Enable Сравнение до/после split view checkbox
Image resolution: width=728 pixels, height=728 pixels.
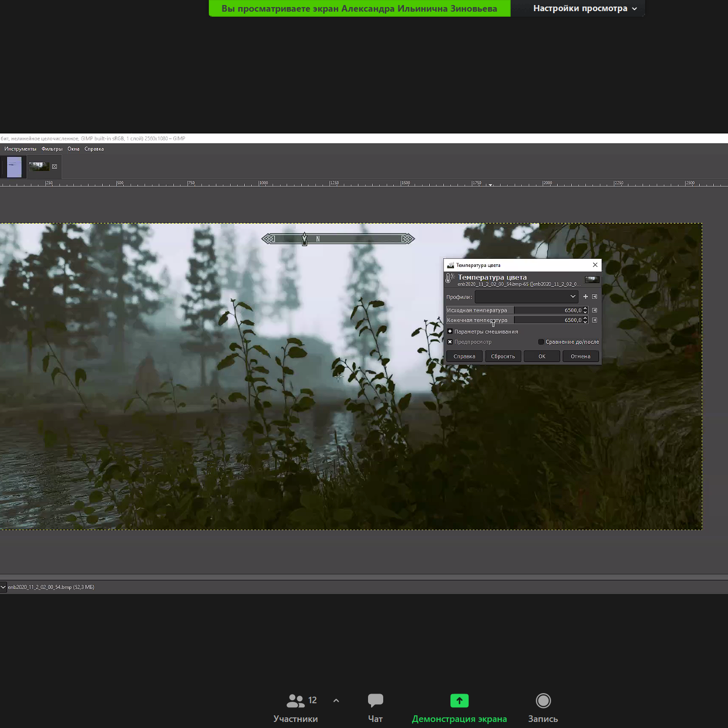(541, 342)
